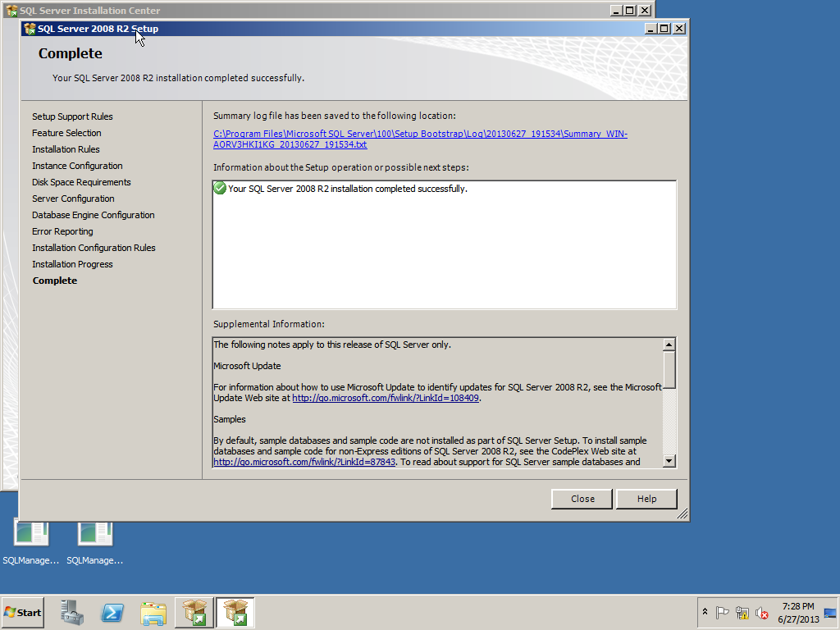Open Windows Explorer folder icon in taskbar
The width and height of the screenshot is (840, 630).
[x=153, y=612]
